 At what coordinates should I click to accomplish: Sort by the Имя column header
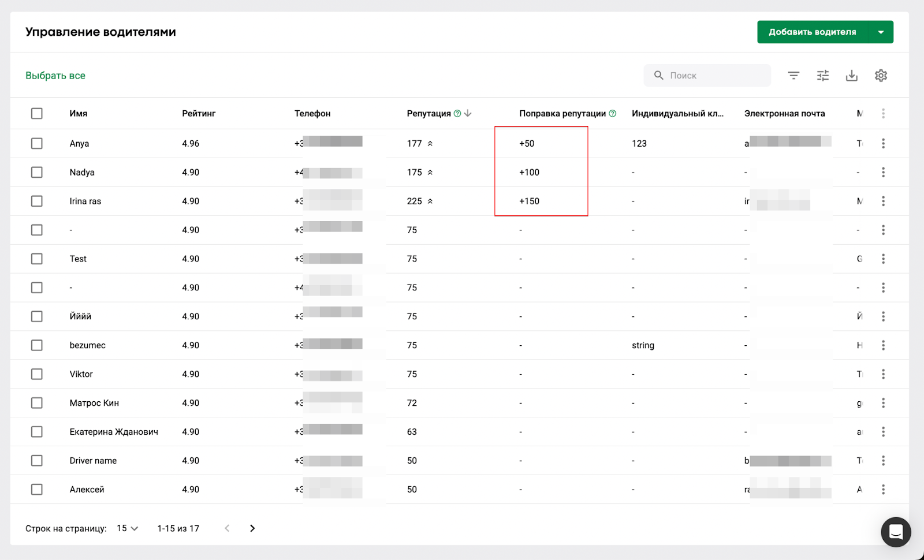pyautogui.click(x=79, y=114)
